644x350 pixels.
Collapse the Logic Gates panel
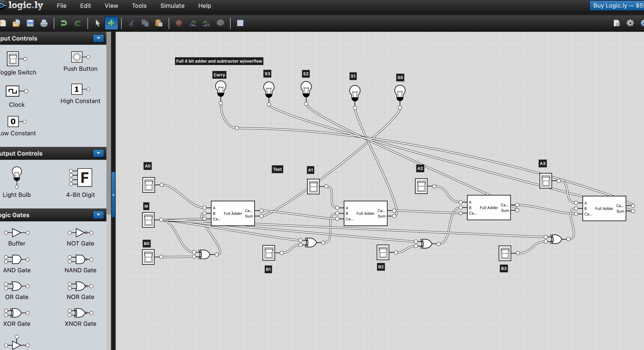click(98, 215)
